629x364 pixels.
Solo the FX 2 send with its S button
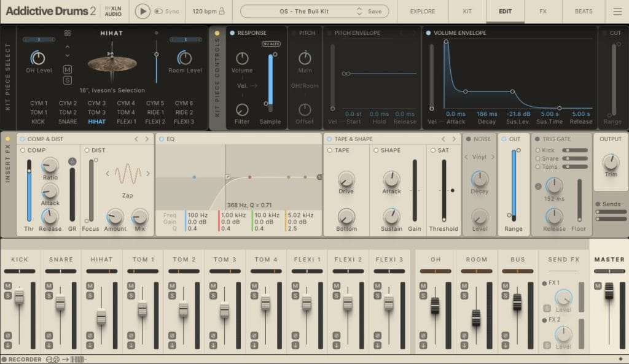pyautogui.click(x=547, y=345)
